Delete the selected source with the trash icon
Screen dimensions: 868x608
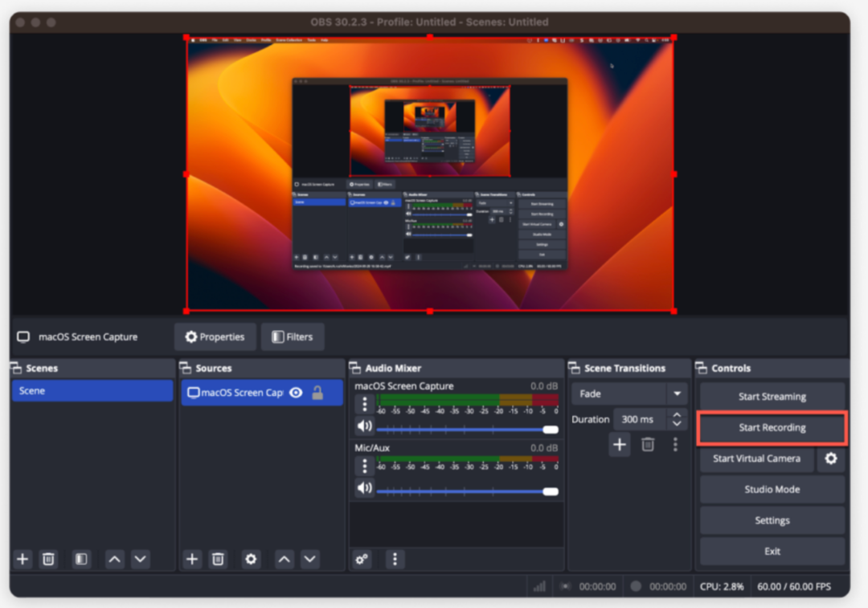click(218, 559)
